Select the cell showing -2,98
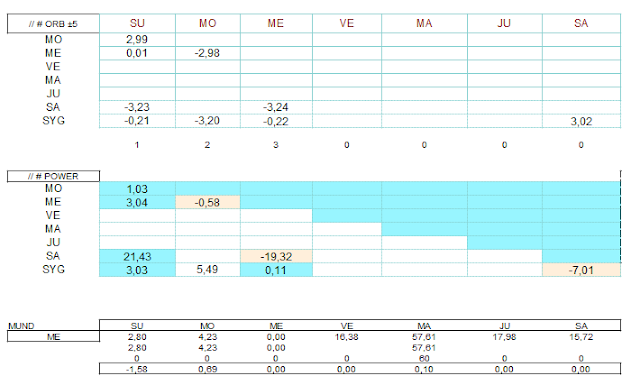Screen dimensions: 622x376 (x=208, y=53)
